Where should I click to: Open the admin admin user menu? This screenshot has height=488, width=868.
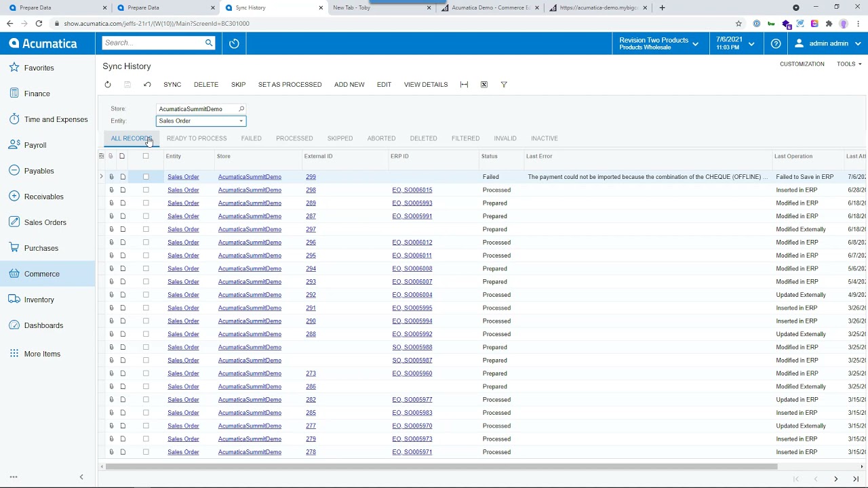(828, 43)
